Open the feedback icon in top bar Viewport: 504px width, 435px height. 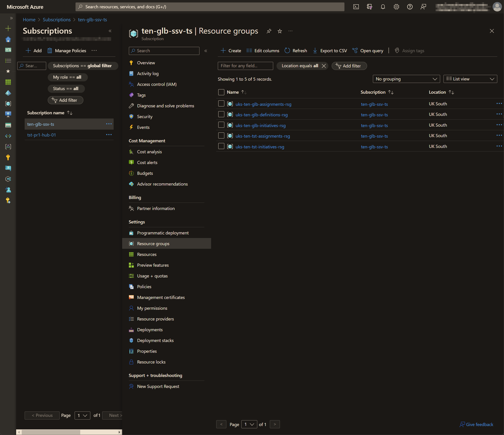(423, 7)
